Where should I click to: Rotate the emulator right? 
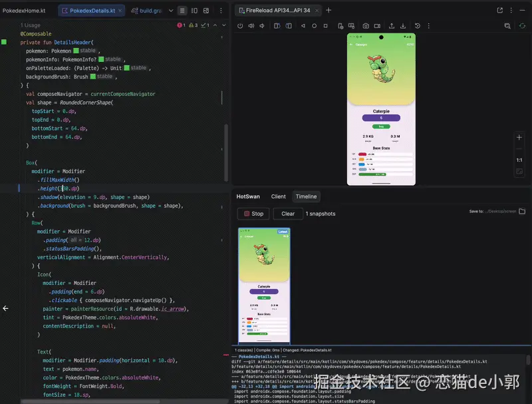pos(289,26)
